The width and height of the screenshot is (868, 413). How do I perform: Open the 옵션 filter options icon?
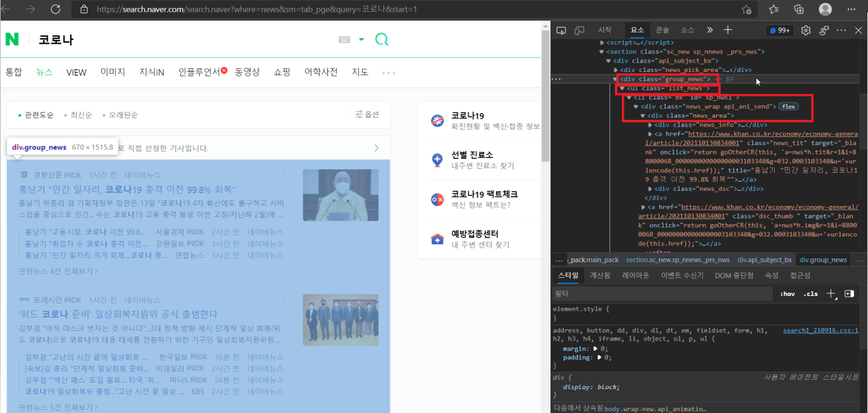tap(367, 115)
